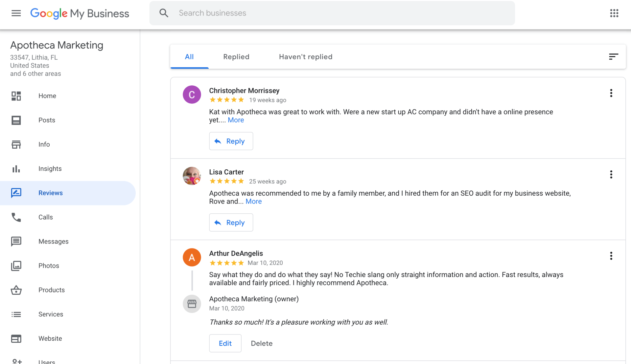Click the '25 weeks ago' timestamp
This screenshot has width=631, height=364.
click(268, 182)
